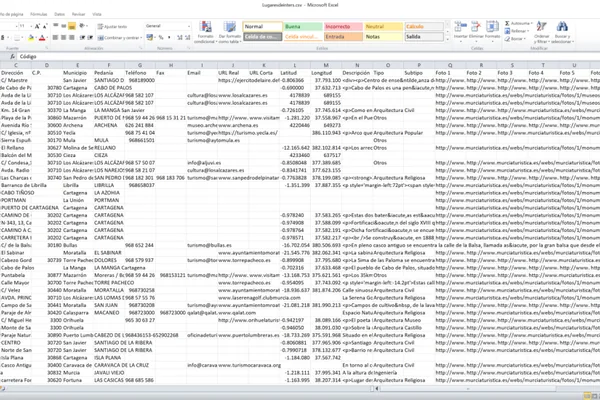Image resolution: width=600 pixels, height=400 pixels.
Task: Open Buscar y seleccionar binoculars
Action: click(x=562, y=32)
